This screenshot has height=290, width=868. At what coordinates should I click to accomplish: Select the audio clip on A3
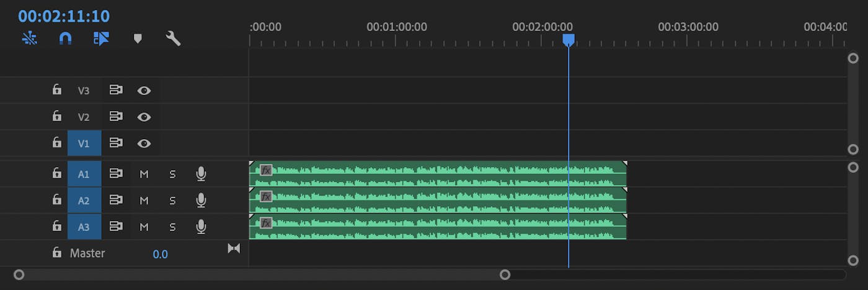(438, 227)
